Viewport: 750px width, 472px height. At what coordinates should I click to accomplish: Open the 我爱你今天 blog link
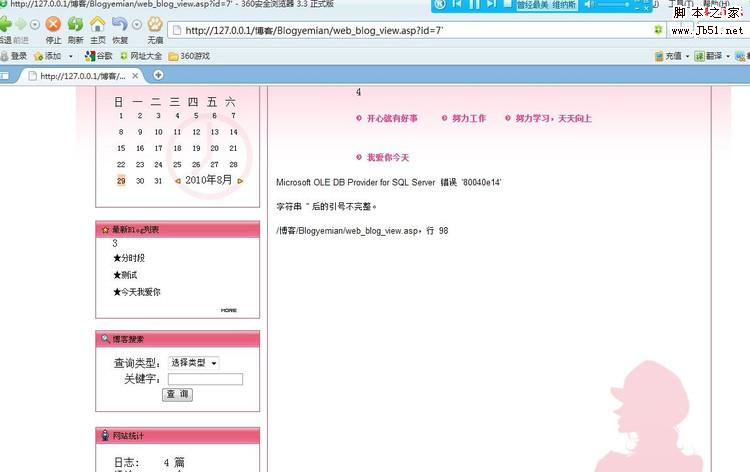[388, 157]
